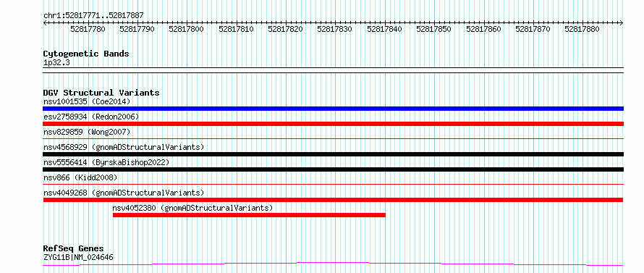Viewport: 644px width, 273px height.
Task: Click the magenta ZYG11B gene line
Action: pyautogui.click(x=333, y=264)
